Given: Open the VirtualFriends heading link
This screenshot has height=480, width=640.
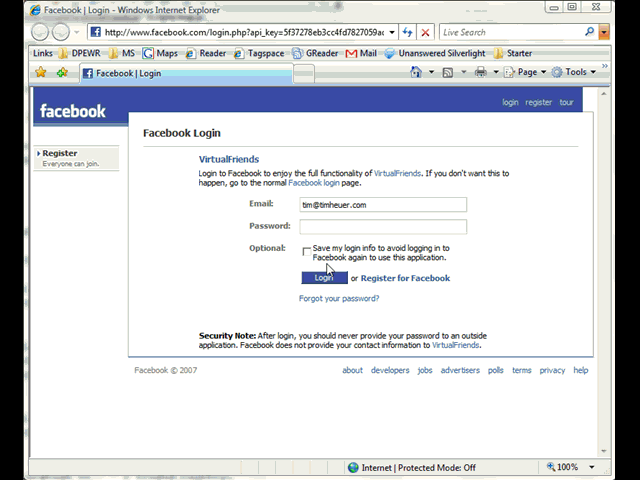Looking at the screenshot, I should coord(229,159).
